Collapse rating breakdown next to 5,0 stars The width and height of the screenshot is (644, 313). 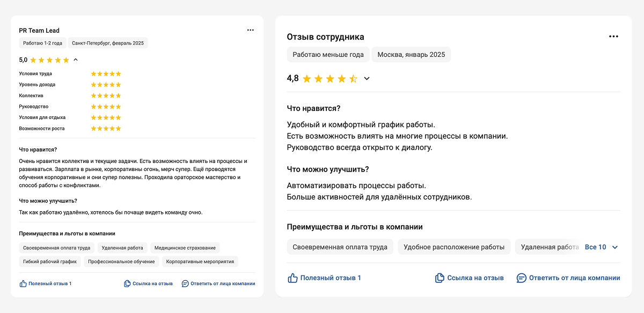tap(76, 60)
